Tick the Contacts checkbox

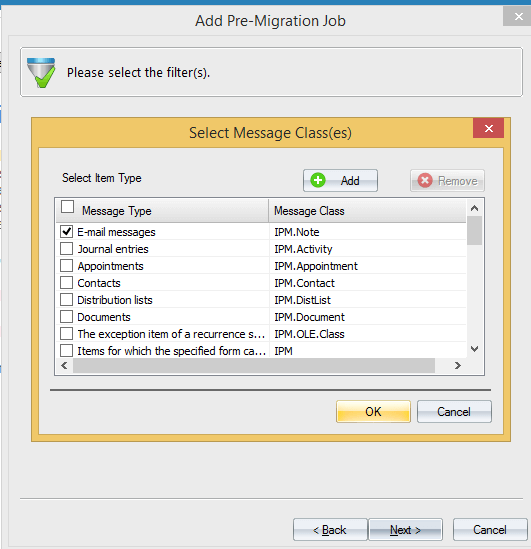coord(67,283)
